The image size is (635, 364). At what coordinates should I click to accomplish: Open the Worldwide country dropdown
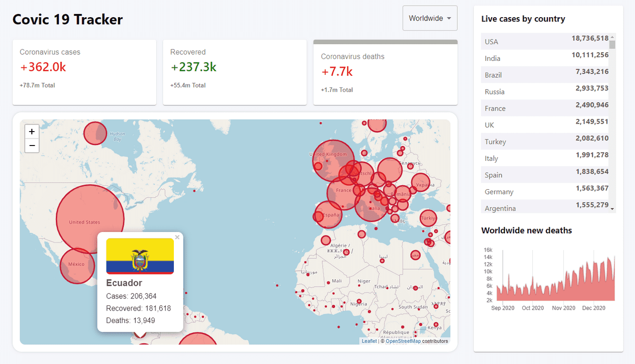point(430,19)
